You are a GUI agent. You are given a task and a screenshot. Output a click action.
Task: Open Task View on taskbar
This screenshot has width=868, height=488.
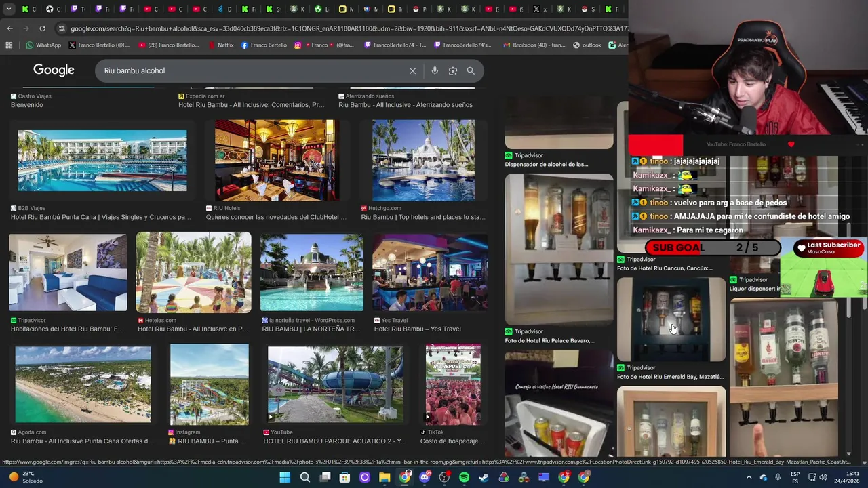pyautogui.click(x=325, y=477)
